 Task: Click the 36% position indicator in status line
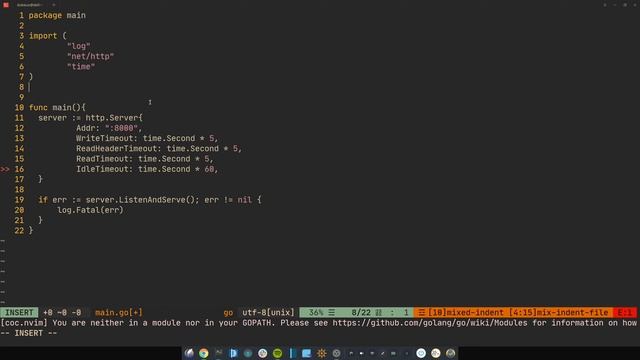pos(316,313)
